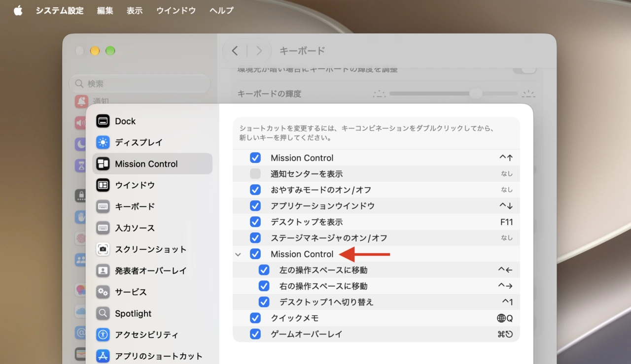The width and height of the screenshot is (631, 364).
Task: Click the ^1 shortcut for デスクトップ1
Action: click(508, 302)
